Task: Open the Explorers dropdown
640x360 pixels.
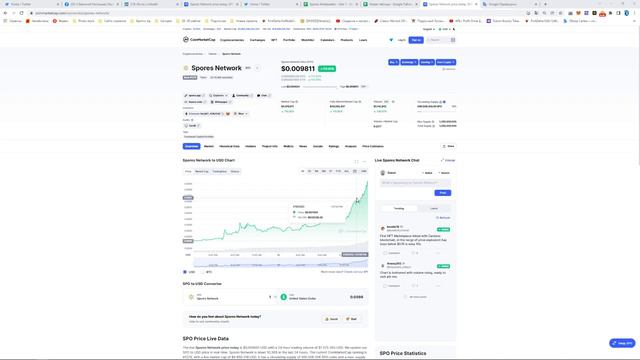Action: tap(218, 96)
